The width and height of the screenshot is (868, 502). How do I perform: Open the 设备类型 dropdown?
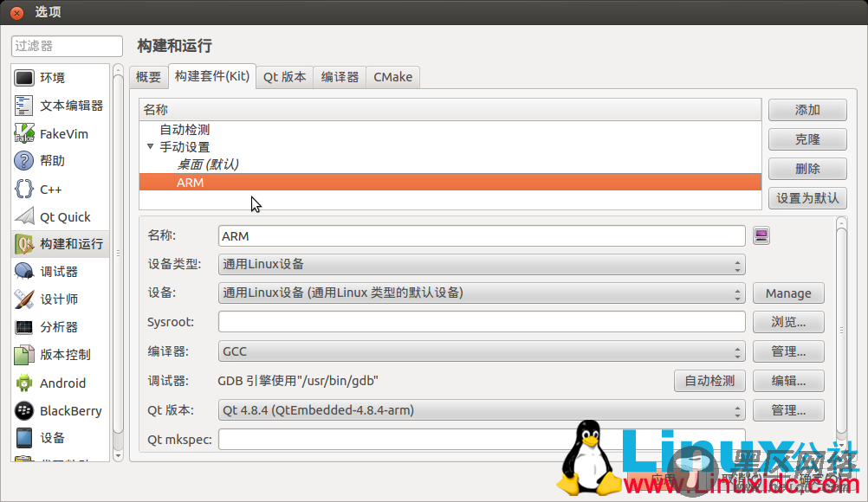click(482, 264)
